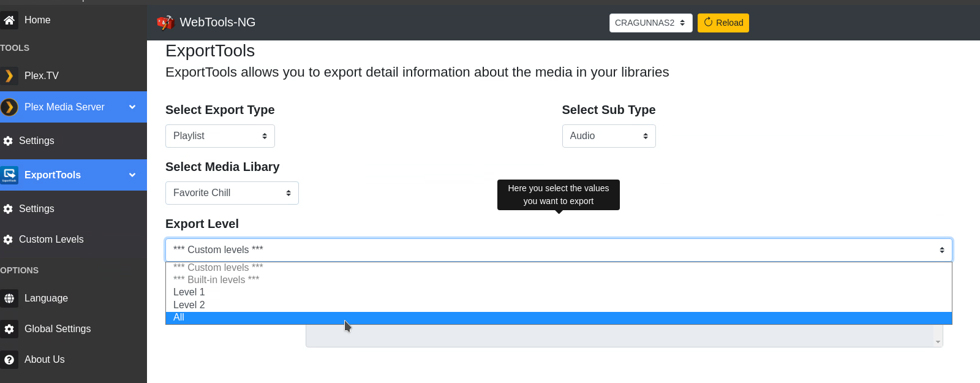This screenshot has height=383, width=980.
Task: Click the Global Settings gear icon
Action: (x=9, y=329)
